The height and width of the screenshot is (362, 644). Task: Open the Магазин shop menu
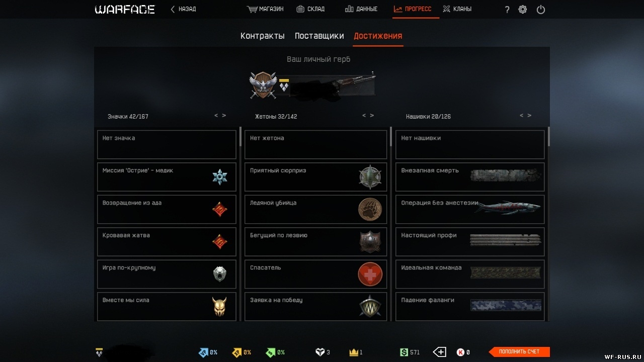(x=265, y=9)
